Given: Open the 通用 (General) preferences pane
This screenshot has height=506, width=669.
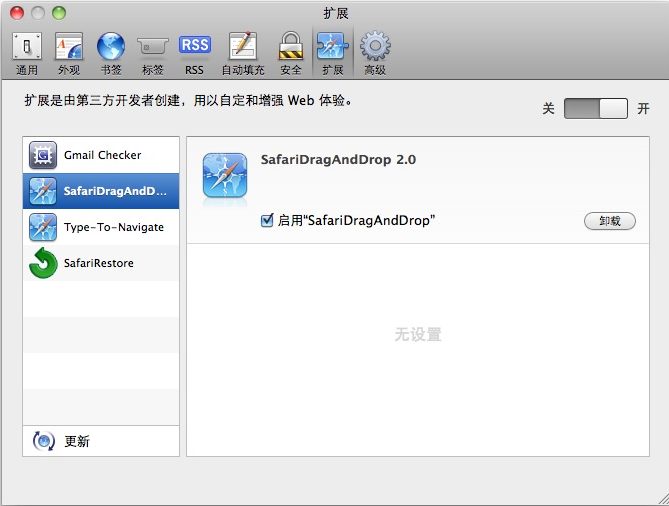Looking at the screenshot, I should click(x=27, y=53).
